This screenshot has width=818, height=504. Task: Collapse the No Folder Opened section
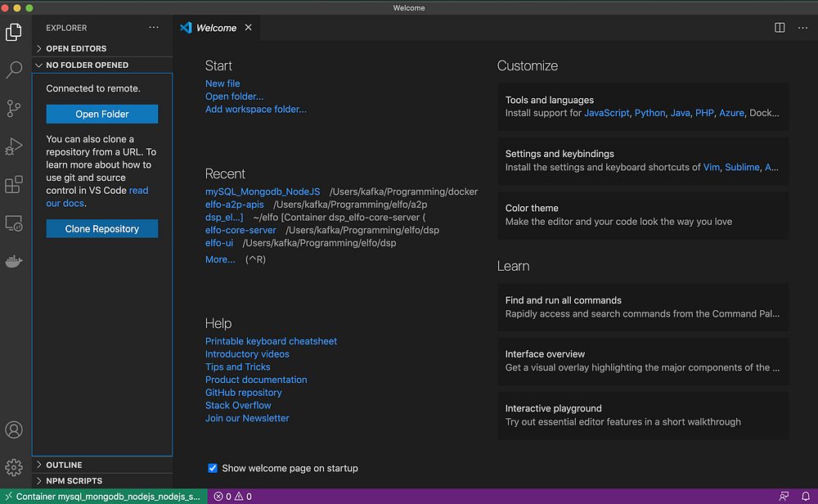click(102, 65)
